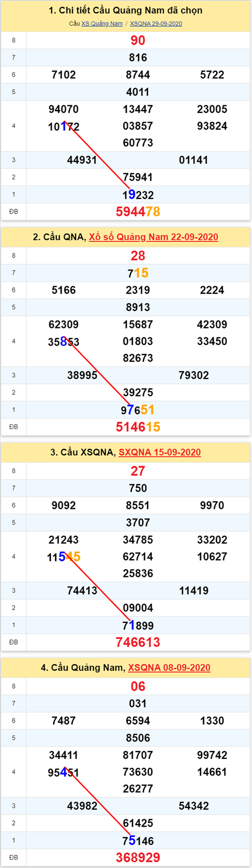Select first prize number 97651
252x868 pixels.
pos(138,410)
